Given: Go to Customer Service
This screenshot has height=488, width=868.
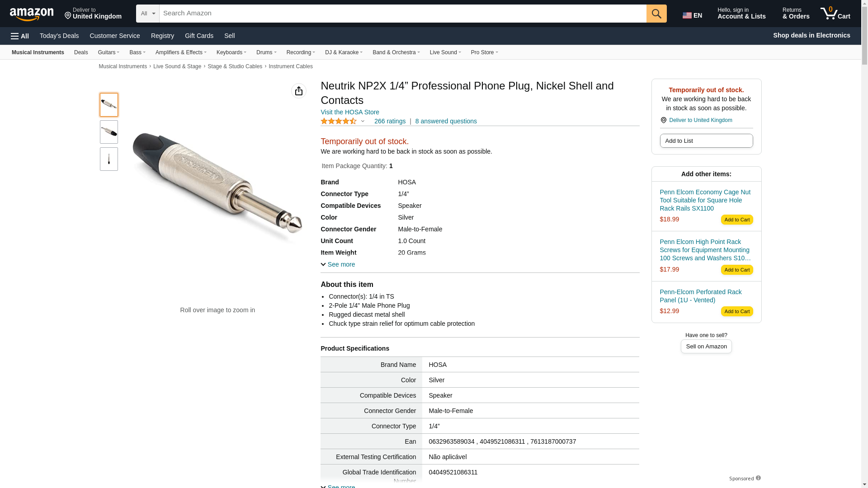Looking at the screenshot, I should [x=115, y=36].
